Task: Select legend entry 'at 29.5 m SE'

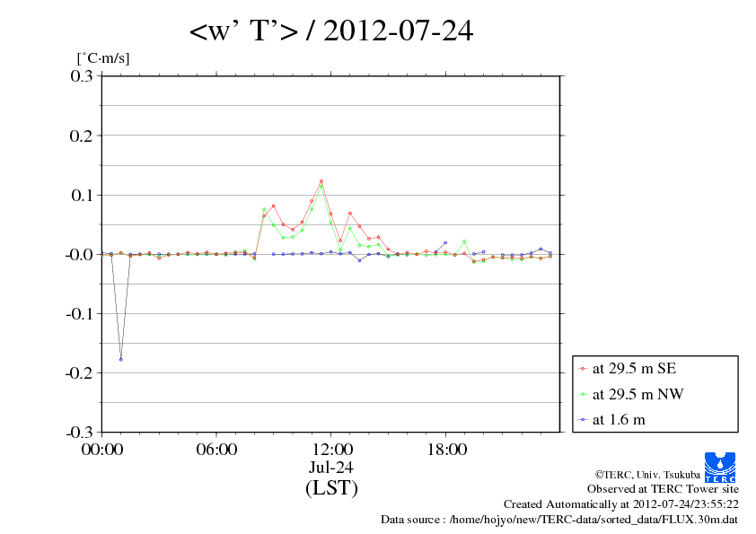Action: point(634,369)
